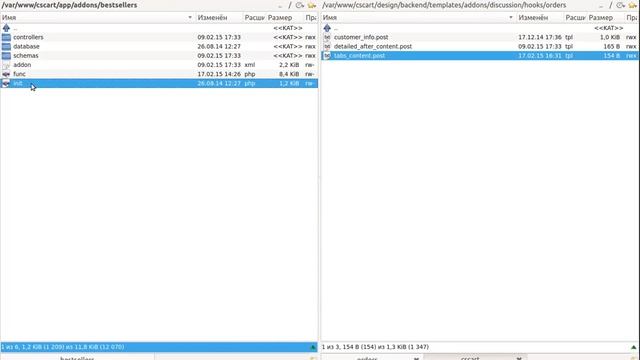Switch to the bestsellers tab in left panel
Viewport: 640px width, 360px height.
click(77, 358)
